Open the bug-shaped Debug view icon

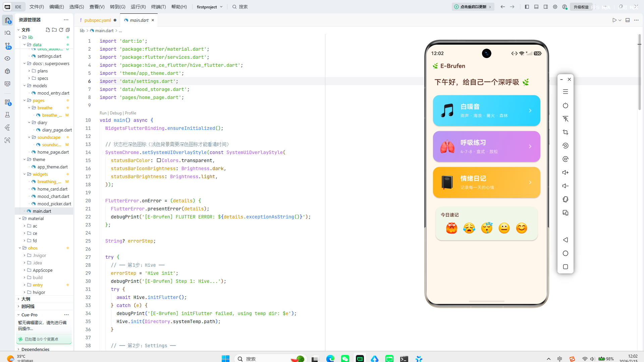[x=7, y=71]
